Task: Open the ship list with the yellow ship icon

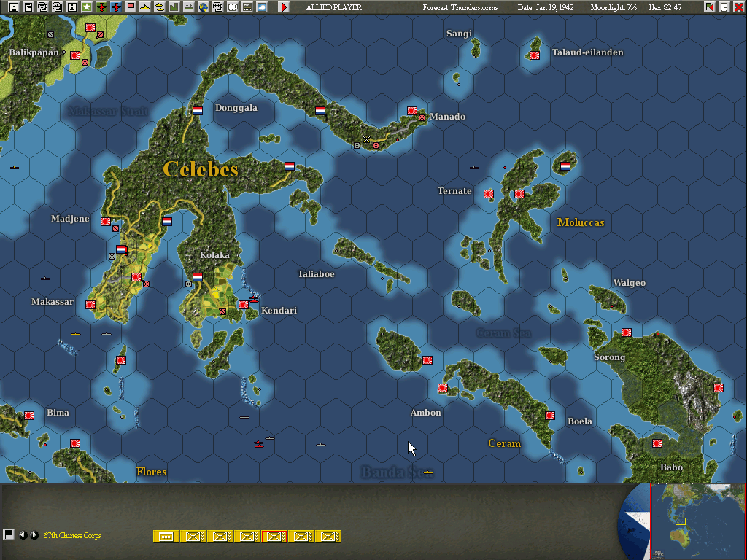Action: [145, 7]
